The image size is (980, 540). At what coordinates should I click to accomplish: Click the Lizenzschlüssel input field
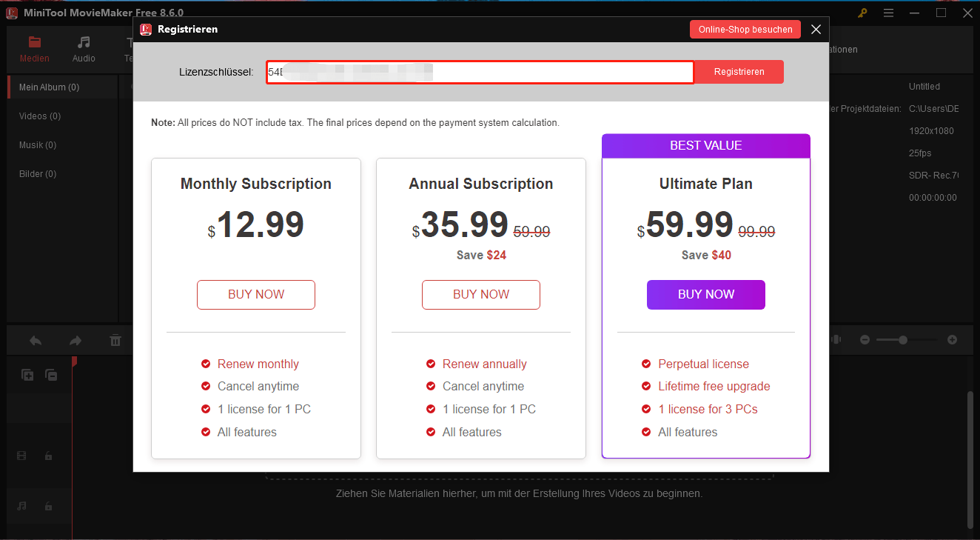click(x=480, y=72)
